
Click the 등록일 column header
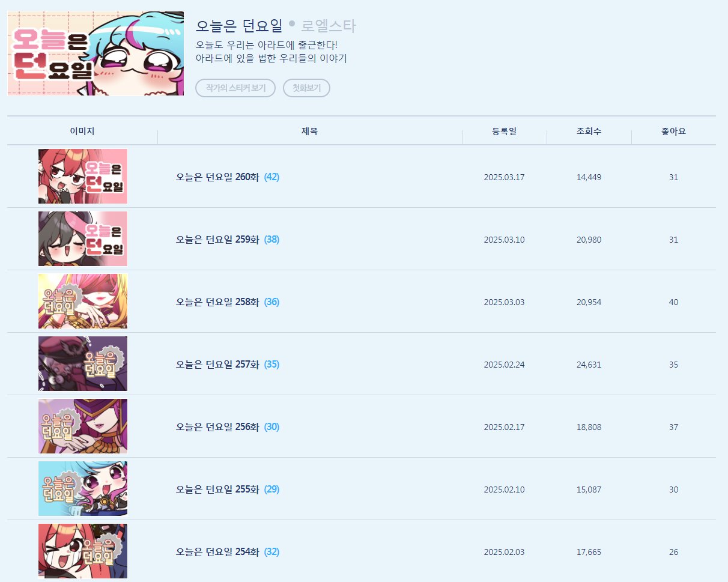tap(504, 132)
